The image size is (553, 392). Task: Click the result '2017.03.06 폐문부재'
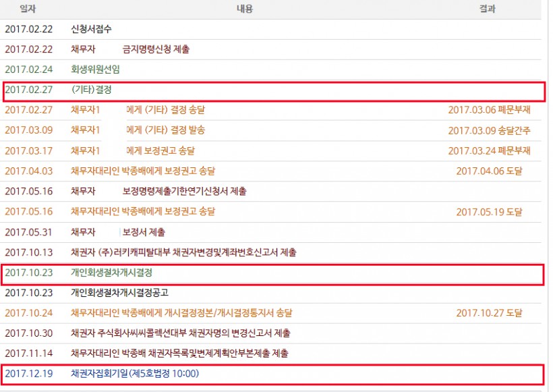point(489,110)
